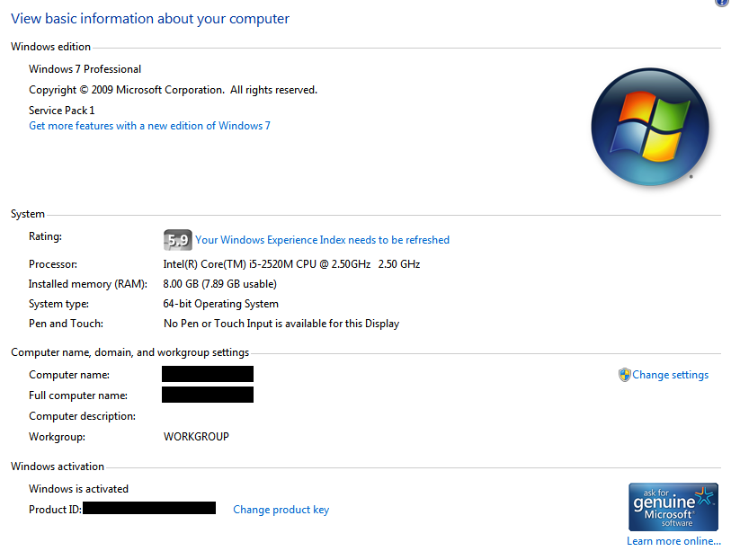The width and height of the screenshot is (731, 560).
Task: Click the Copyright 2009 Microsoft Corporation line
Action: click(173, 90)
